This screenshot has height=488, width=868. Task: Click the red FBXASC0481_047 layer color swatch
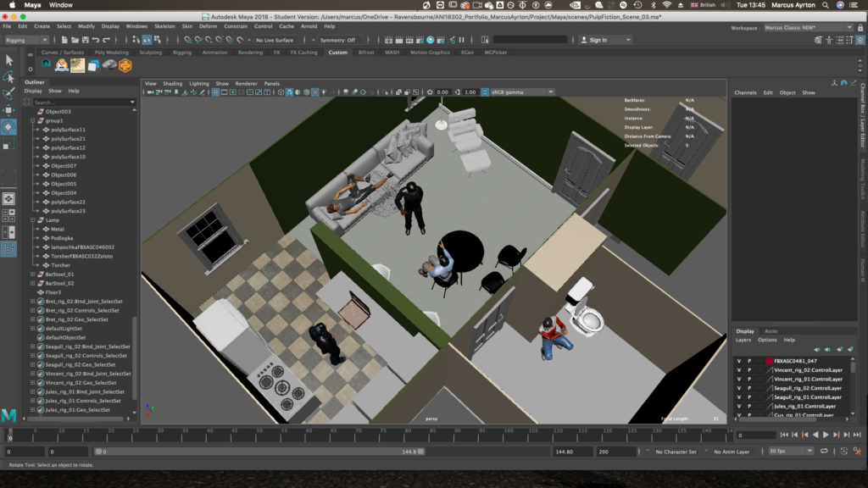pos(769,361)
